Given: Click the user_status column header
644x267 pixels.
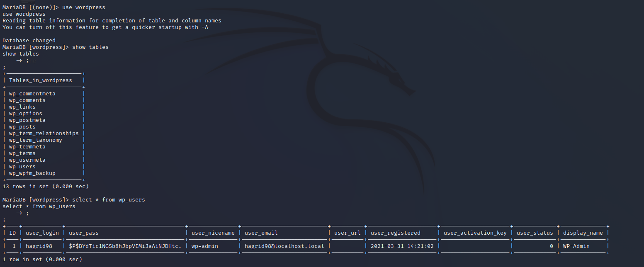Looking at the screenshot, I should pyautogui.click(x=535, y=233).
